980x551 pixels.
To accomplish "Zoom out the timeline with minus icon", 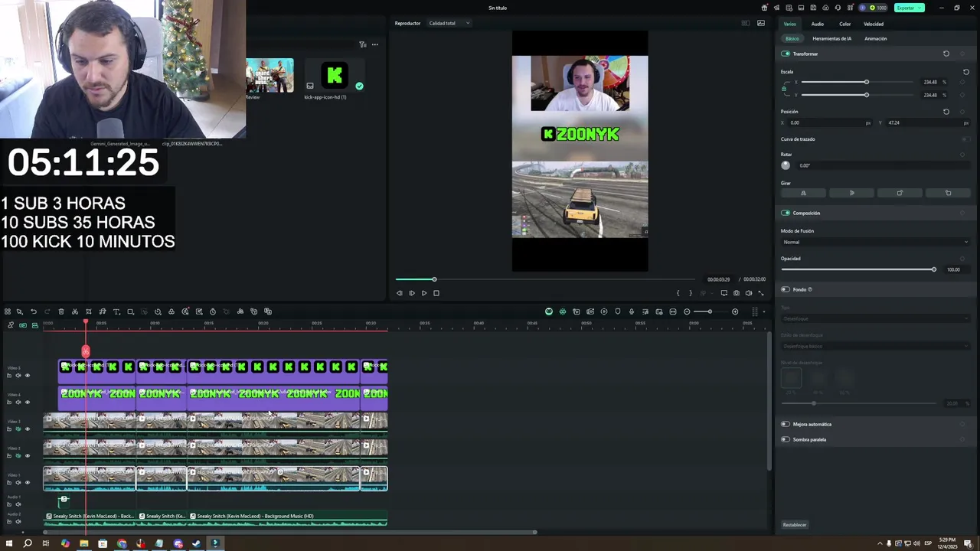I will click(x=687, y=311).
